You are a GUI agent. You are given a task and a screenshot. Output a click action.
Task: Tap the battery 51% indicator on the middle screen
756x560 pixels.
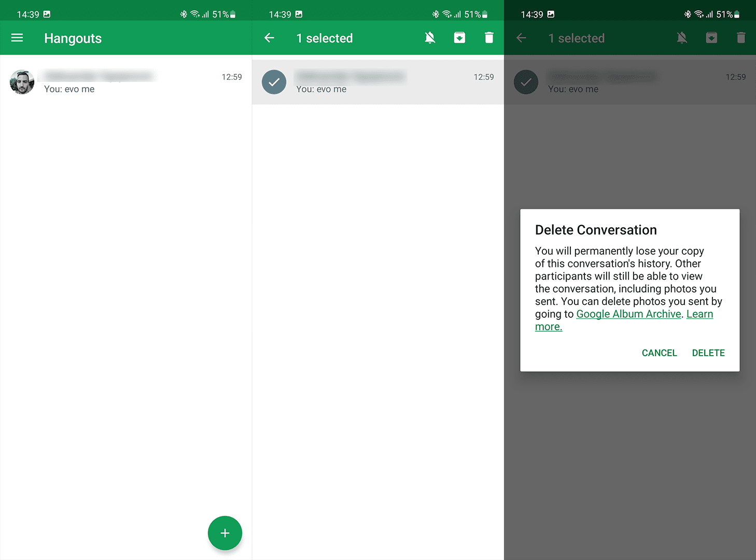476,15
